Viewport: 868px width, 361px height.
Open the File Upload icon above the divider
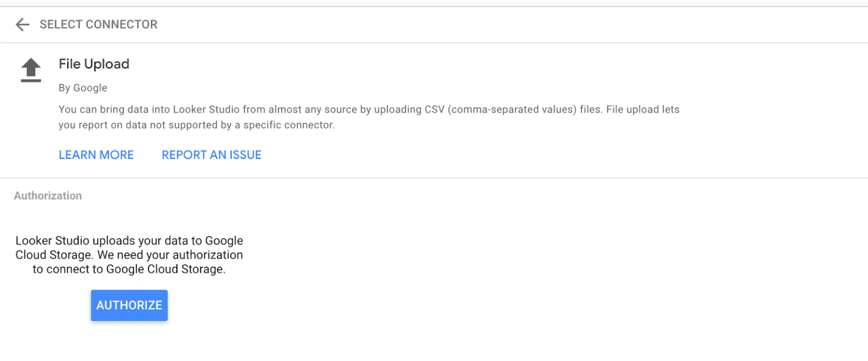30,69
